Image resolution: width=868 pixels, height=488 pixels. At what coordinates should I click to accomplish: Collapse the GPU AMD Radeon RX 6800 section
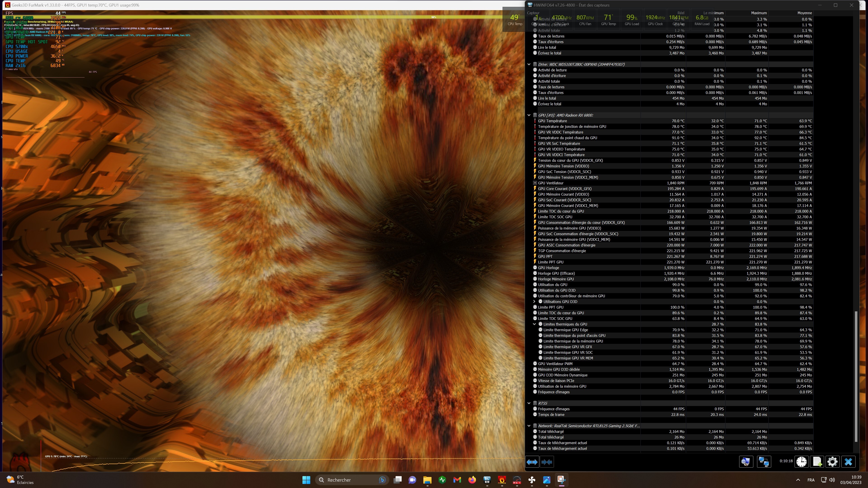pos(529,115)
